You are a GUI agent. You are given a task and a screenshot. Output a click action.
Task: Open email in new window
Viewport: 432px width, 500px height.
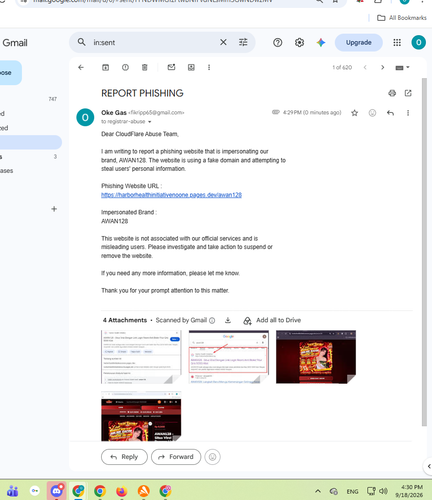pyautogui.click(x=408, y=93)
